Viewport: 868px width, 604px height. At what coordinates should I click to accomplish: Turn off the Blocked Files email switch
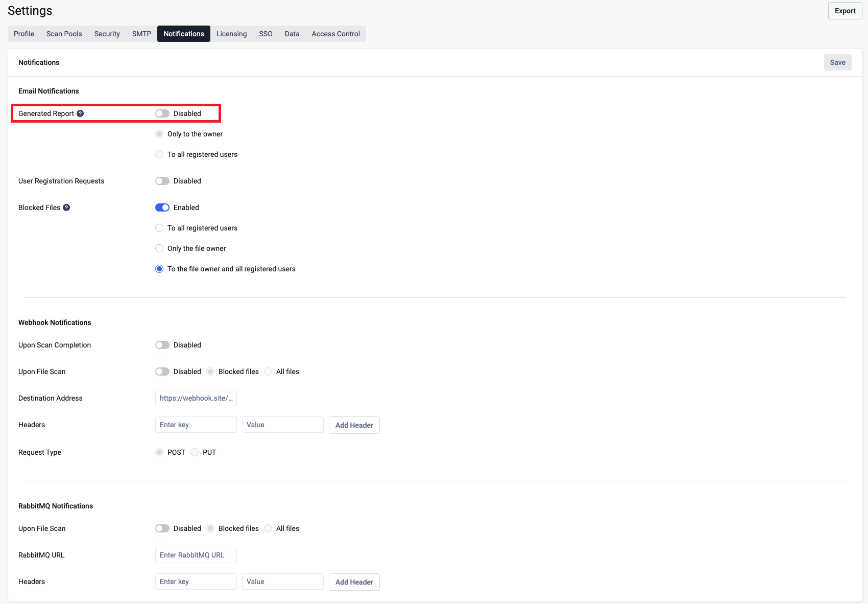[162, 207]
